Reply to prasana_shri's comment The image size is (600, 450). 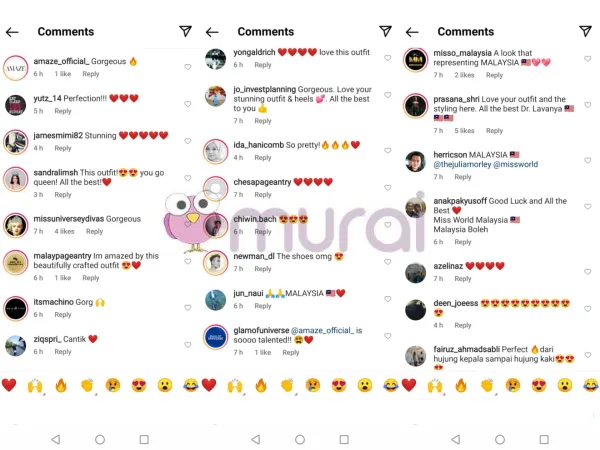(x=494, y=131)
